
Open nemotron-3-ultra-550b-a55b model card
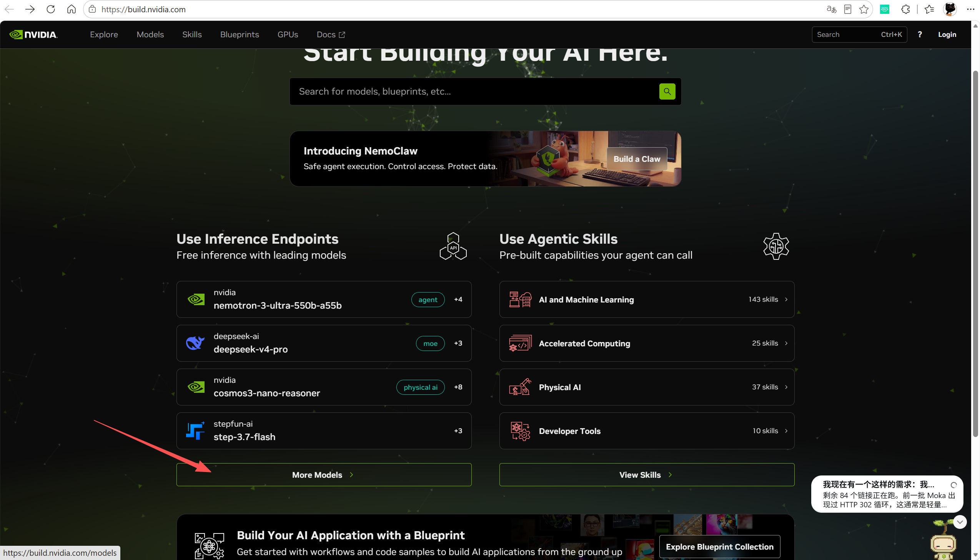(324, 299)
